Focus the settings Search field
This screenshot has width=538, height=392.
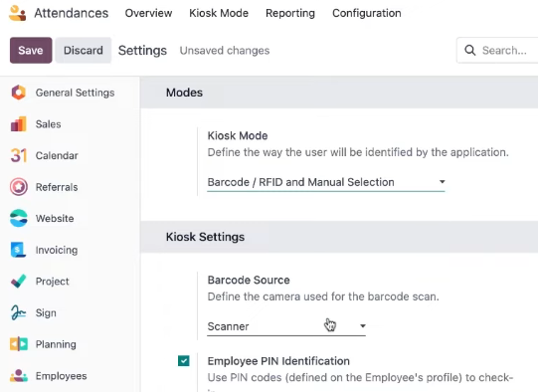tap(497, 51)
